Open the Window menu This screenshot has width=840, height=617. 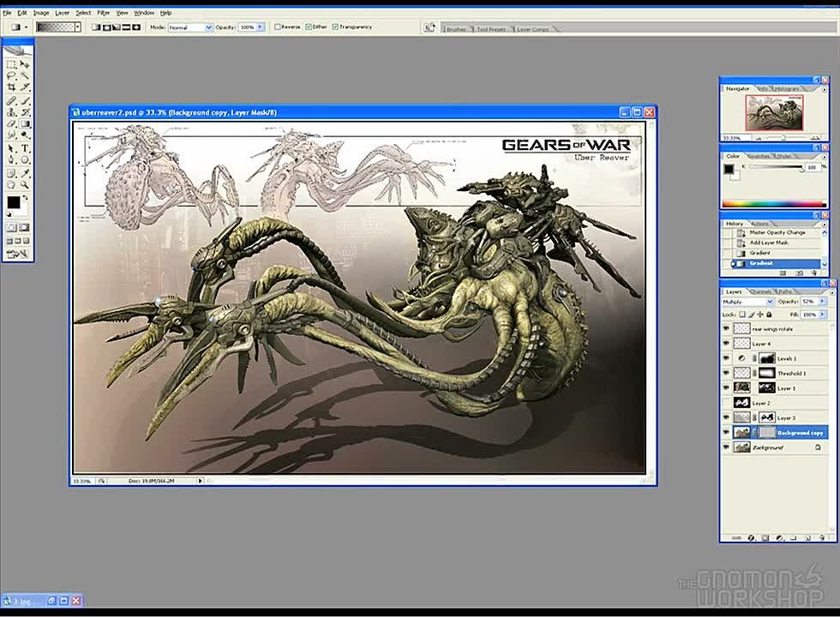click(x=144, y=13)
